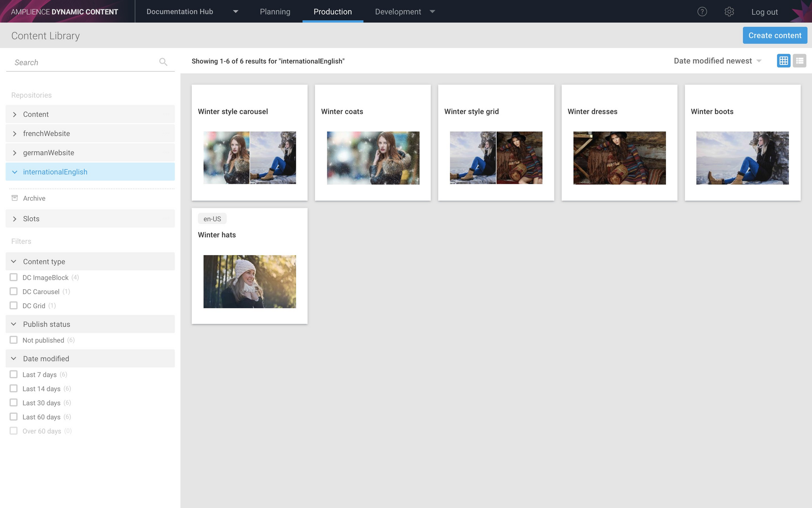This screenshot has width=812, height=508.
Task: Open the Date modified newest sort dropdown
Action: (718, 61)
